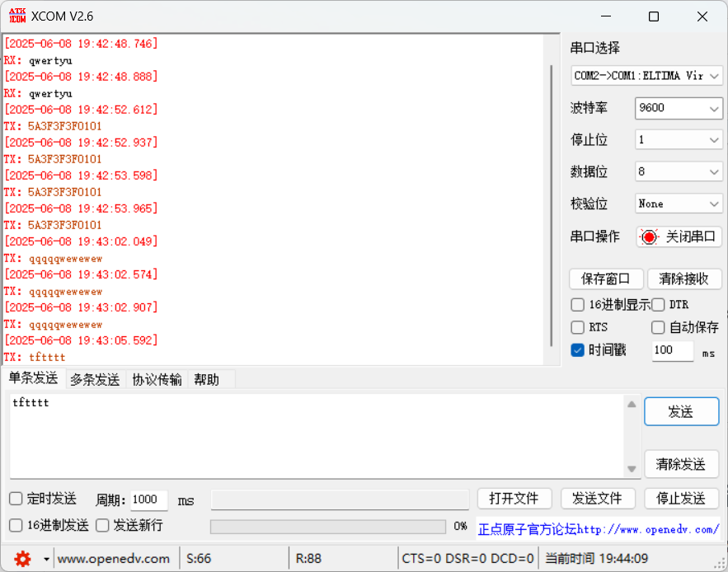Click www.openedv.com in status bar
This screenshot has height=572, width=728.
pos(114,559)
